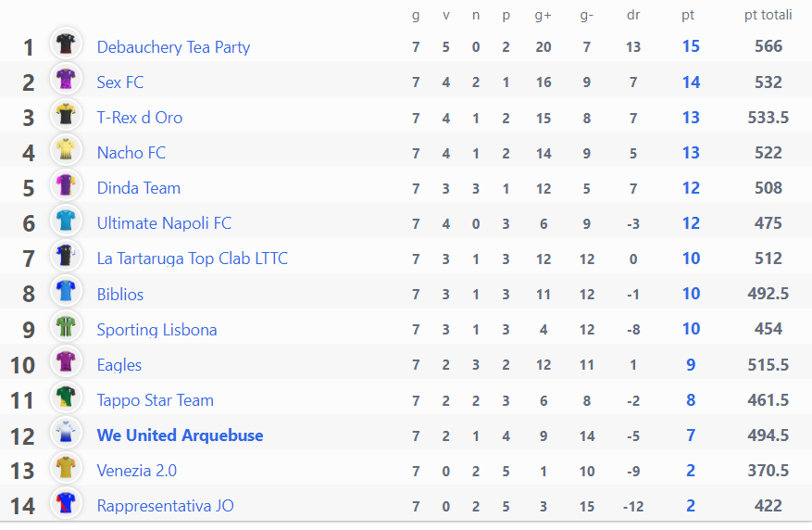Click the Sex FC team name
Viewport: 812px width, 530px height.
120,82
